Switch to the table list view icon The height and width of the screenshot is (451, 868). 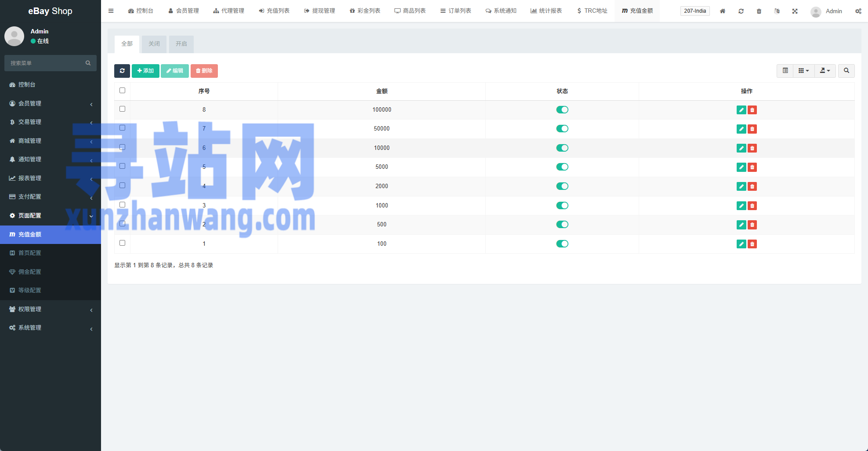point(785,71)
